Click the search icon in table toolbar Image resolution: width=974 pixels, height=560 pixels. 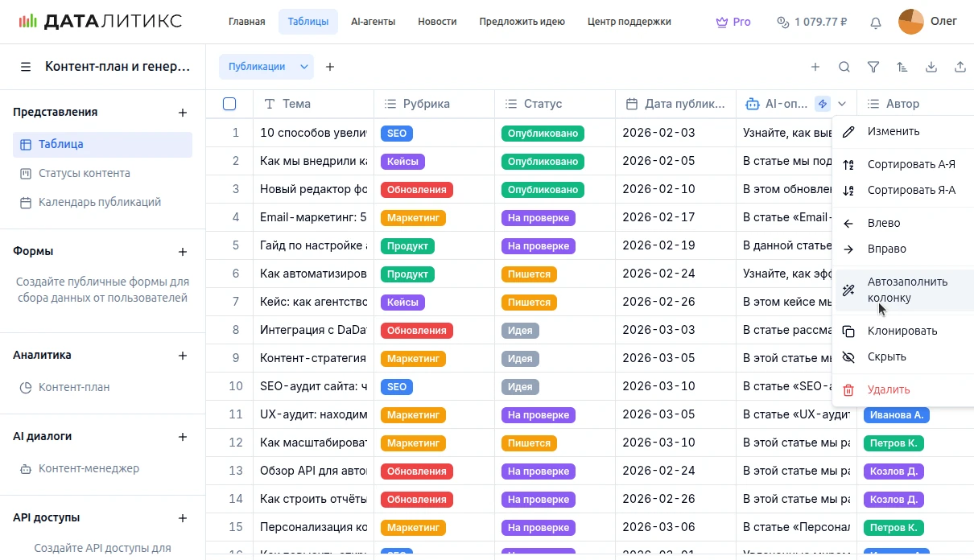pyautogui.click(x=844, y=67)
